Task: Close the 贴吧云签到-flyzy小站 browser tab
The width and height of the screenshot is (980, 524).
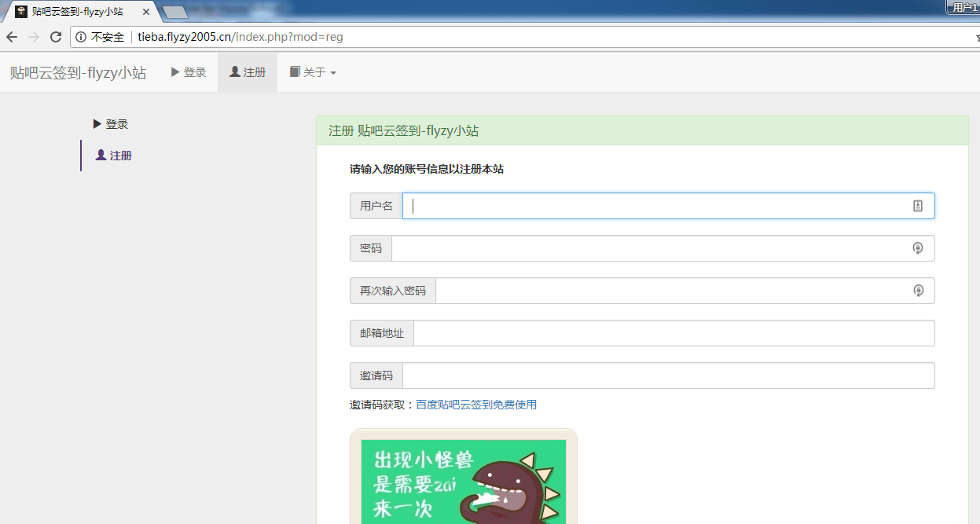Action: pyautogui.click(x=146, y=12)
